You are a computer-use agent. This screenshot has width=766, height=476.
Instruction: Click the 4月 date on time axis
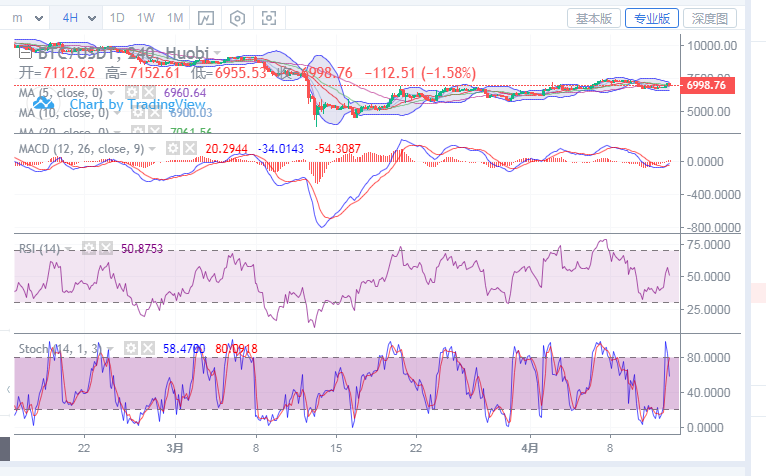point(530,448)
